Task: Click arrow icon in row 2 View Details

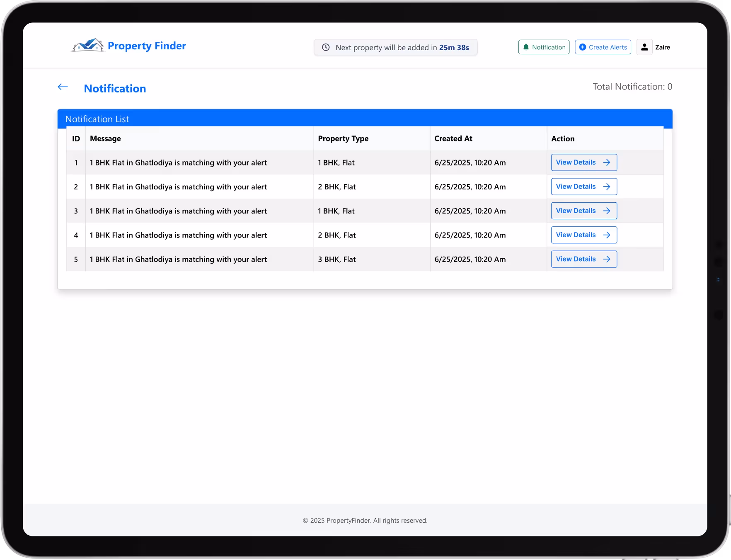Action: point(607,187)
